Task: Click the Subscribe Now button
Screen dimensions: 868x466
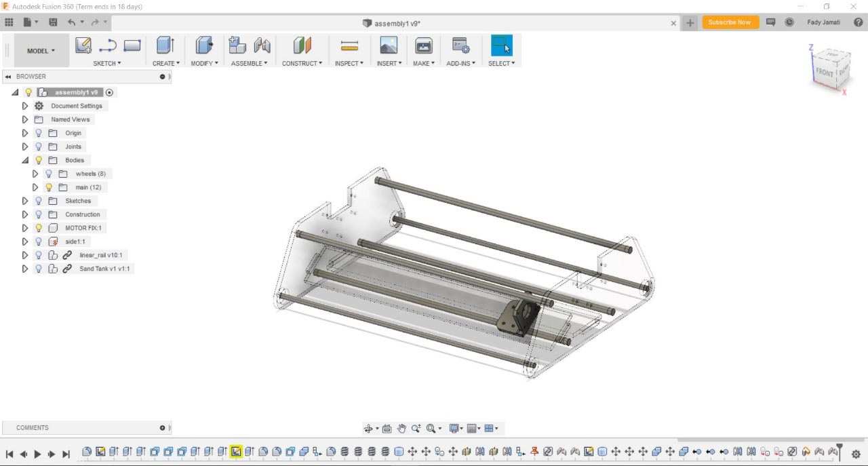Action: (730, 22)
